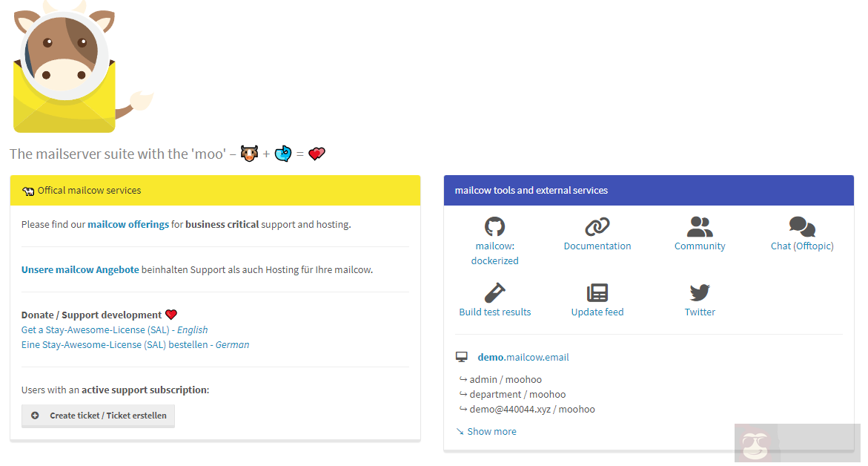Open the Build test results link
This screenshot has height=466, width=868.
(495, 312)
